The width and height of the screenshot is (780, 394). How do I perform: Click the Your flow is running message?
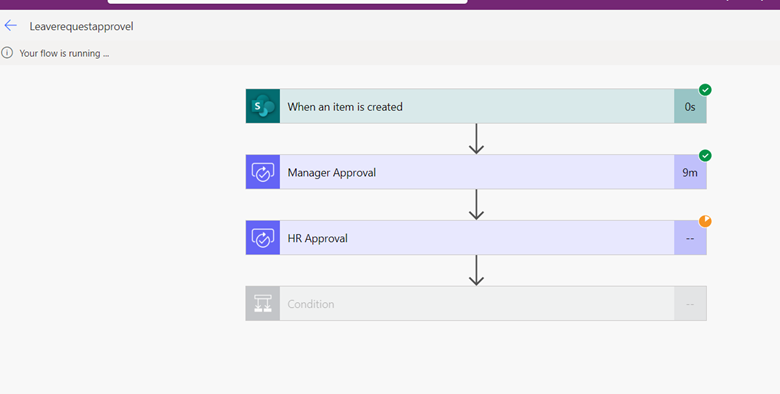(x=64, y=53)
